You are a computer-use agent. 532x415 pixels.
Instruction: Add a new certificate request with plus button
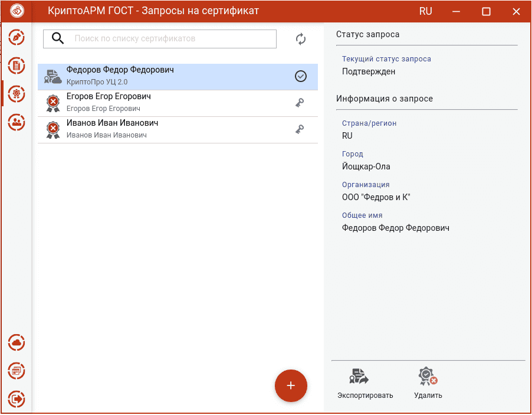point(291,385)
